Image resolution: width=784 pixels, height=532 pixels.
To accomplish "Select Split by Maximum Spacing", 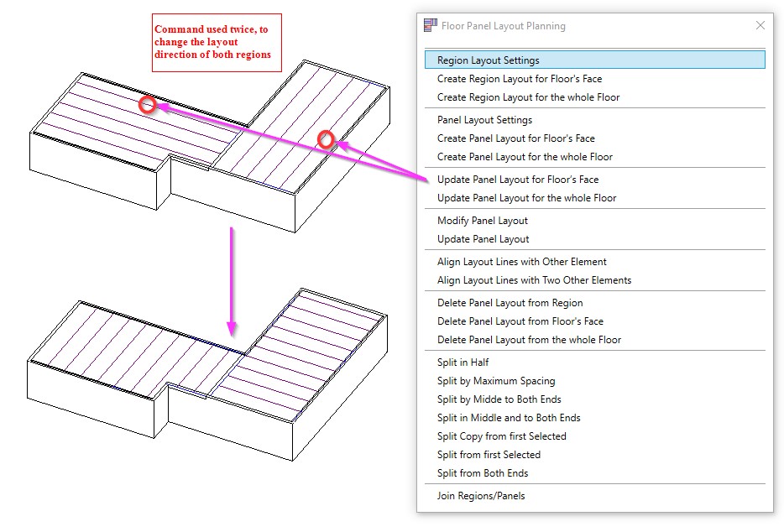I will coord(495,381).
